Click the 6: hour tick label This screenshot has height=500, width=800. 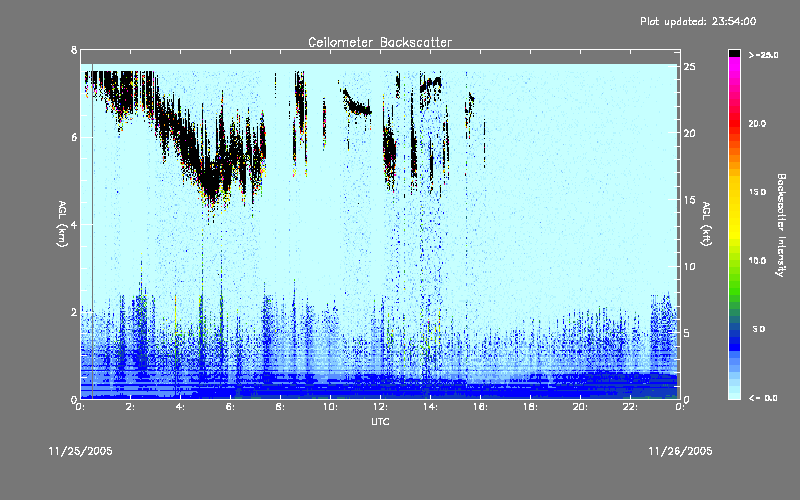(x=231, y=407)
